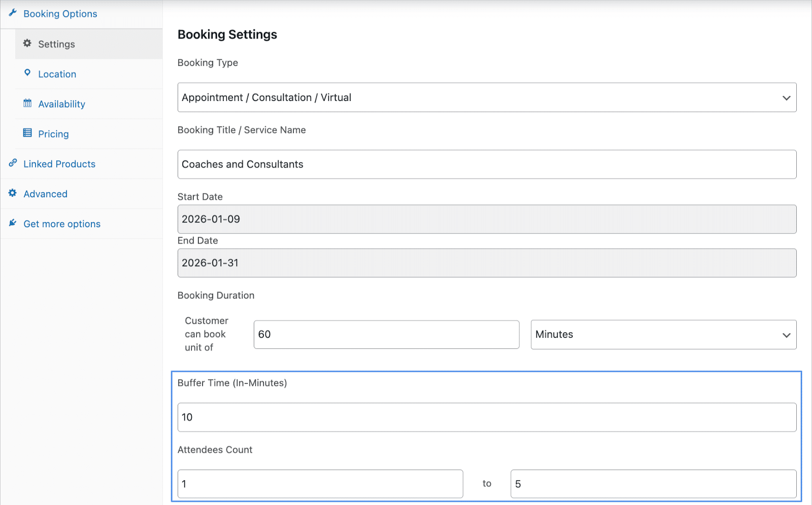Viewport: 812px width, 505px height.
Task: Focus the minimum Attendees Count field
Action: click(x=320, y=484)
